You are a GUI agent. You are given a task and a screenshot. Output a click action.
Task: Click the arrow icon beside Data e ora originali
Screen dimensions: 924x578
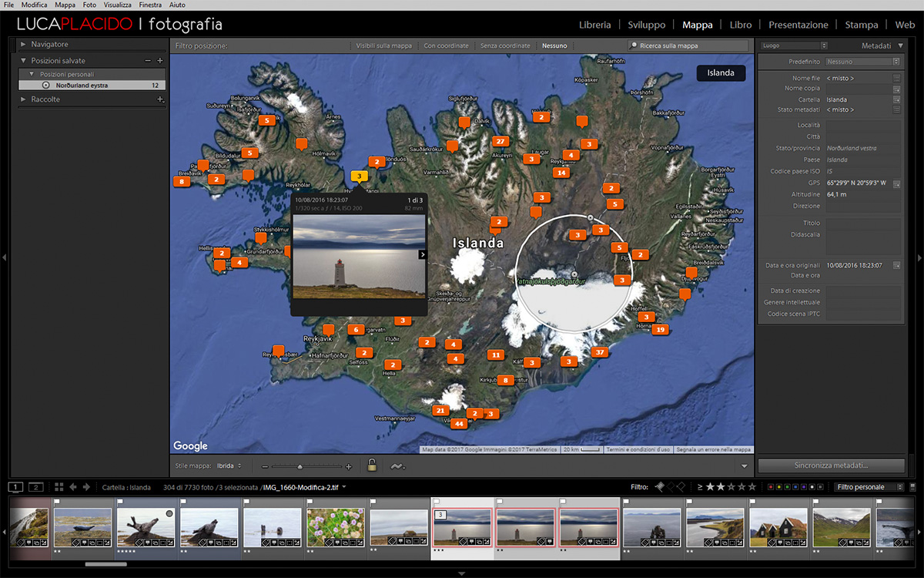coord(896,265)
